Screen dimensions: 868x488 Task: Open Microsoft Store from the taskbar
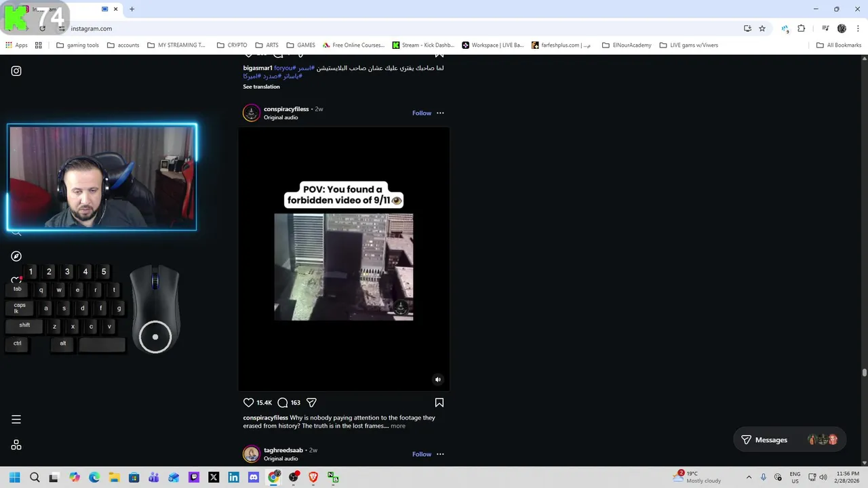(134, 477)
